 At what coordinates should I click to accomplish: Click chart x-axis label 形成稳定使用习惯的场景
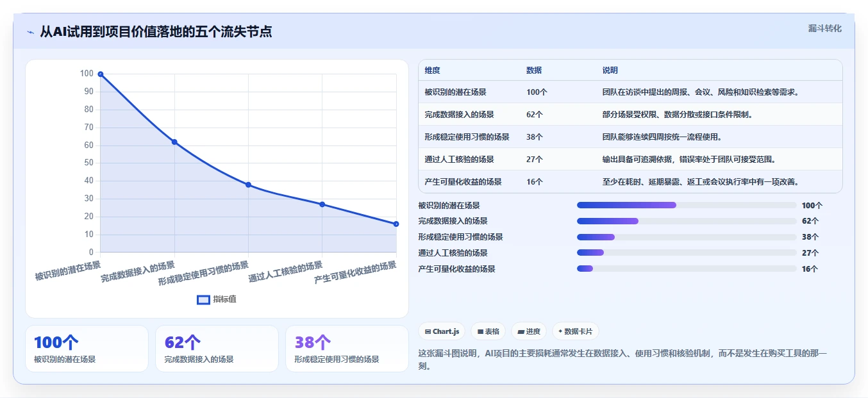click(204, 273)
